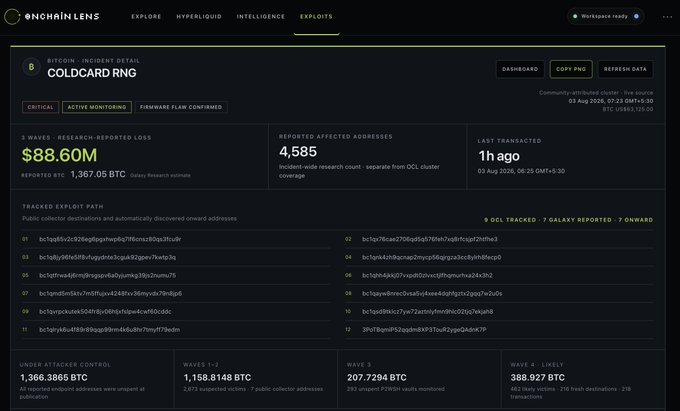
Task: Switch to the Hyperliquid tab
Action: tap(199, 16)
